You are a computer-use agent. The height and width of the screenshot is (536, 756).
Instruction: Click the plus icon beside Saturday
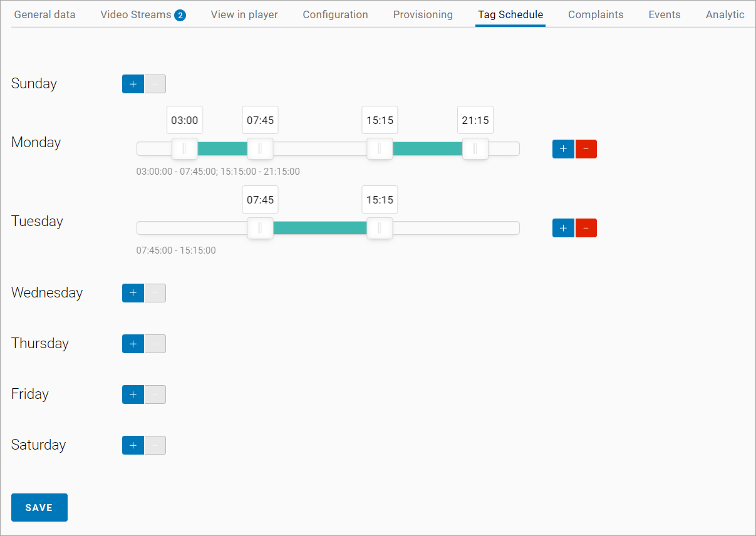[x=133, y=445]
